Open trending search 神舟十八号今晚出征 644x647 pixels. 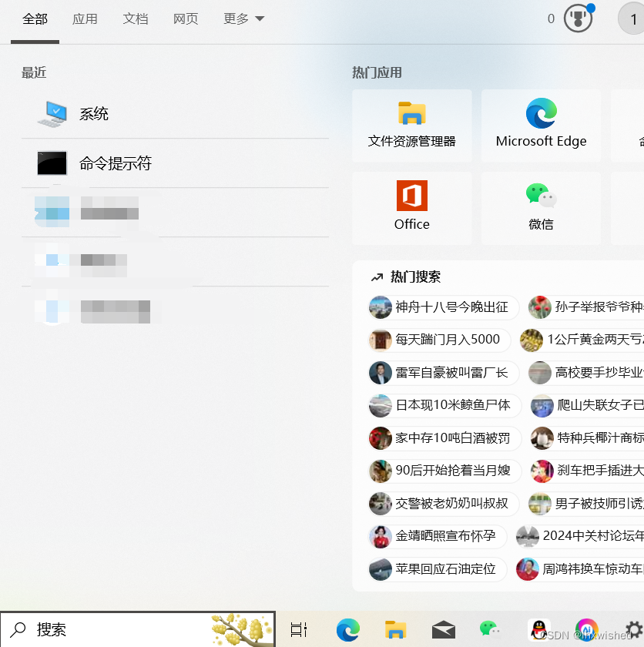(444, 307)
